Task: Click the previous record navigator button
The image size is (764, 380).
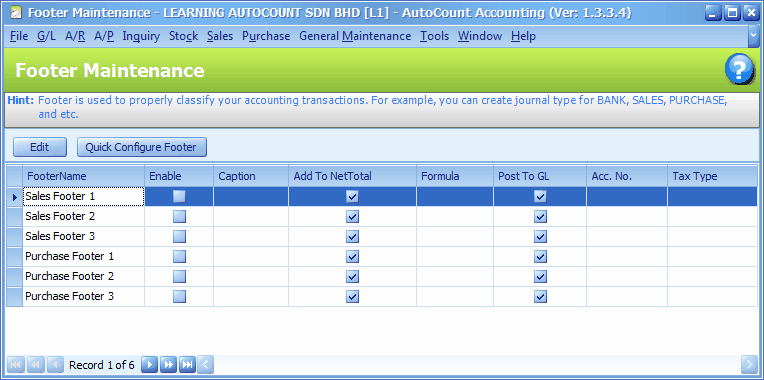Action: coord(55,364)
